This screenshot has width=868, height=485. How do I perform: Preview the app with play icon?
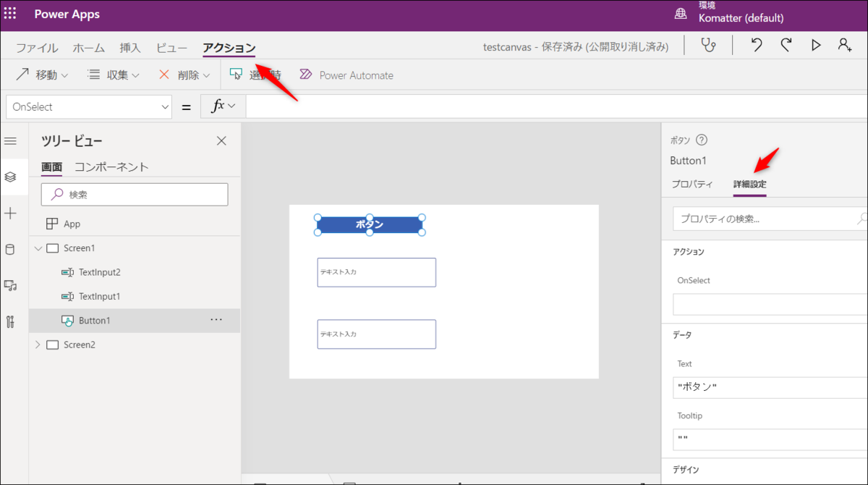click(x=816, y=45)
